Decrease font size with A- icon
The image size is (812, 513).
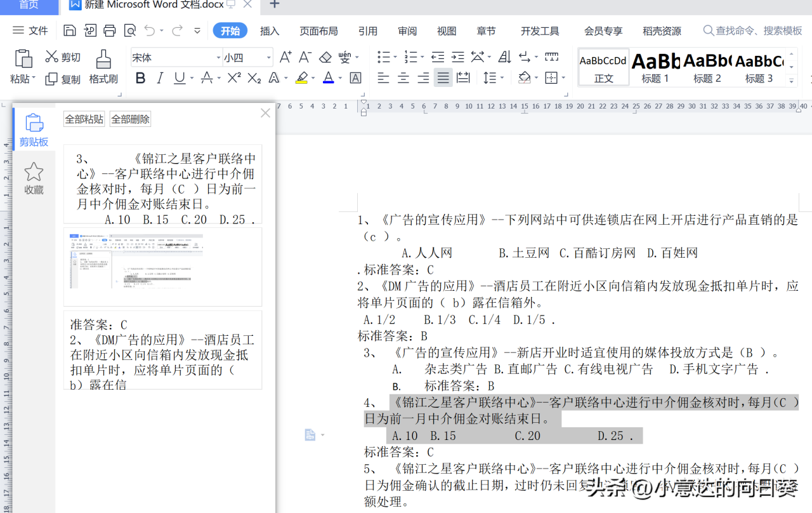(305, 57)
